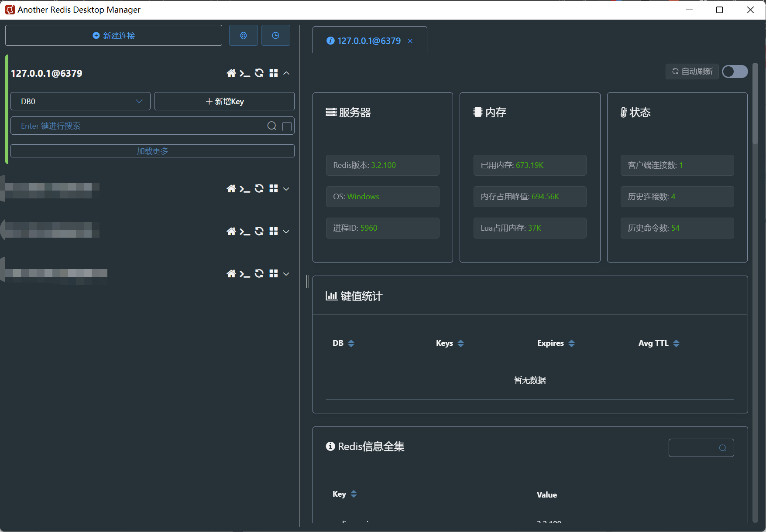Click the Lua占用内存: 37K tag
Viewport: 766px width, 532px height.
click(530, 228)
